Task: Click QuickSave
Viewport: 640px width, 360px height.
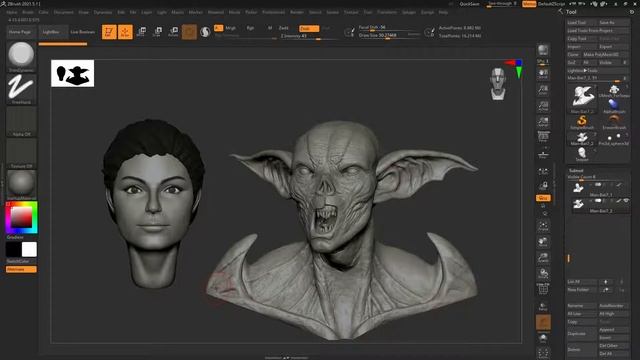Action: click(x=469, y=4)
